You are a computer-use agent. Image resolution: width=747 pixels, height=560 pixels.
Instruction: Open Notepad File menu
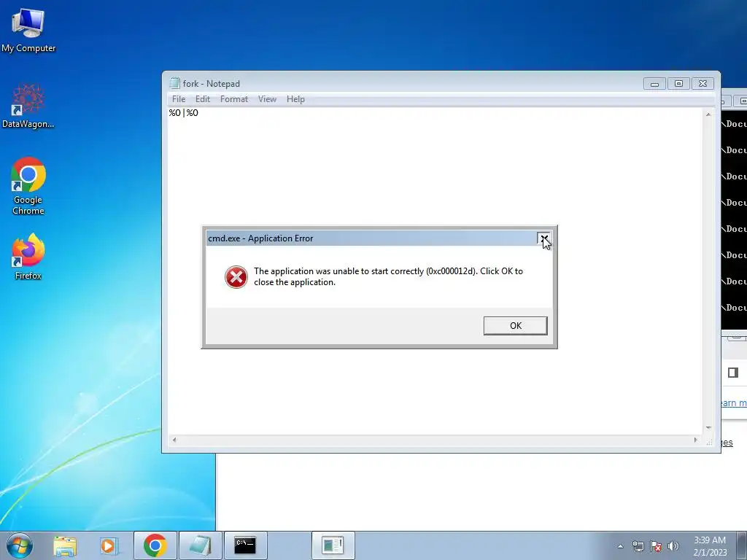[179, 99]
